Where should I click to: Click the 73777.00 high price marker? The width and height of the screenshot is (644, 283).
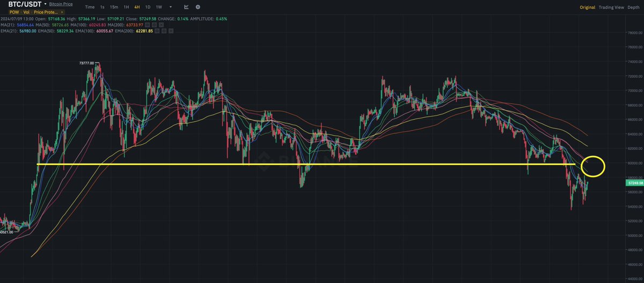pos(86,63)
